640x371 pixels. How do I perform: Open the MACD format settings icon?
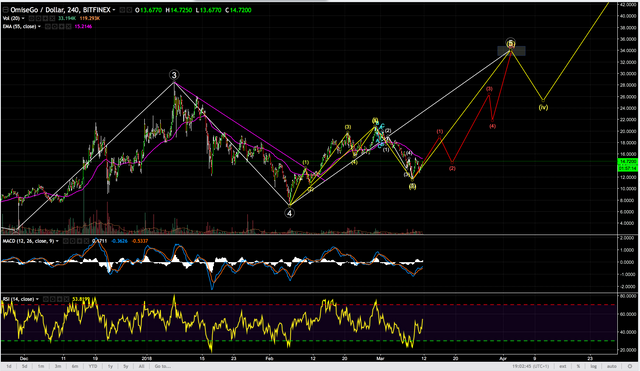[73, 241]
